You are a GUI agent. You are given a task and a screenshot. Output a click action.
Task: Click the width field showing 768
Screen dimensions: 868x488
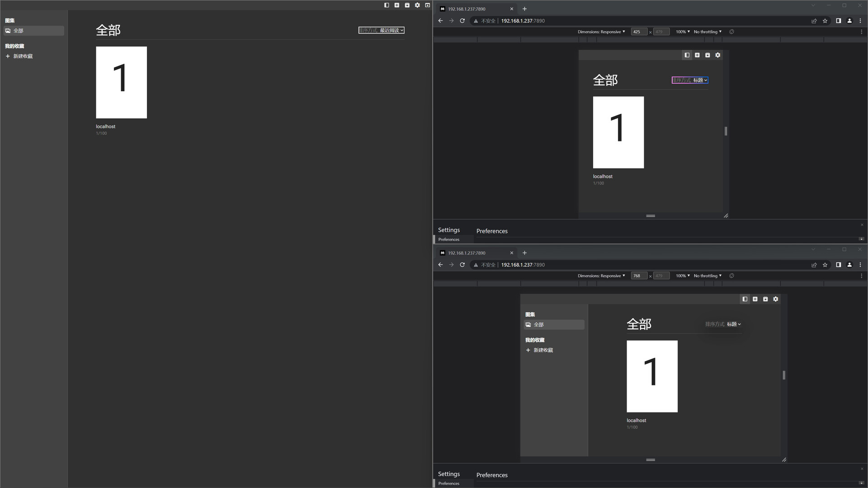click(638, 276)
